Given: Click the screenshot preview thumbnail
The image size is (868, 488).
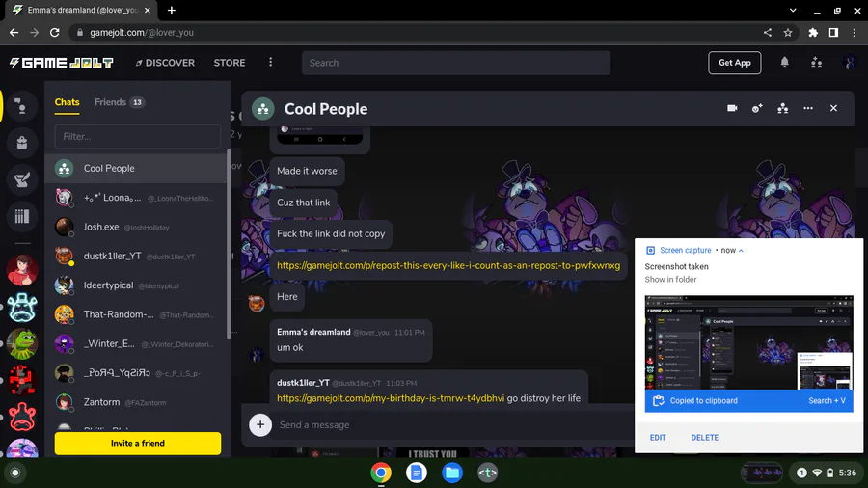Looking at the screenshot, I should coord(748,343).
